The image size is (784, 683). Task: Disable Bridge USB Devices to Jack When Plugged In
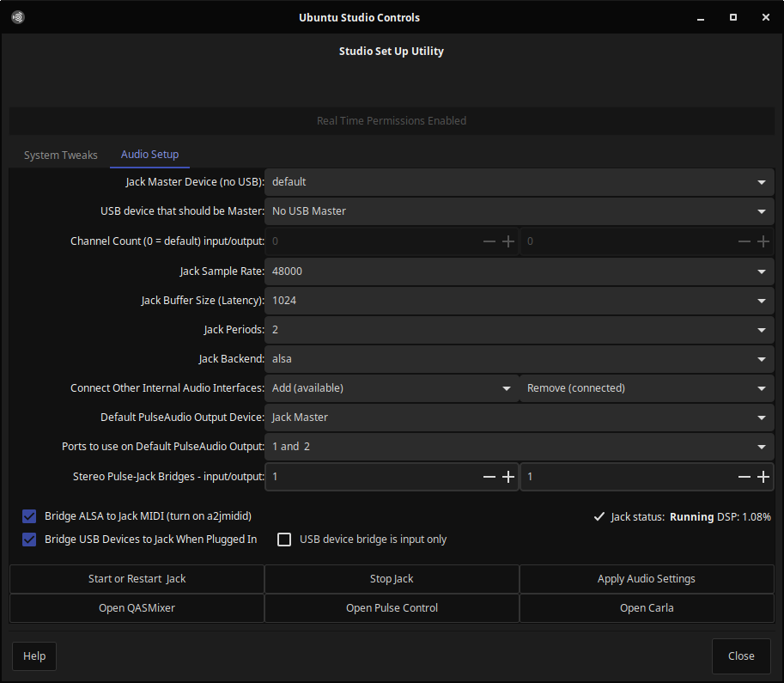tap(29, 540)
